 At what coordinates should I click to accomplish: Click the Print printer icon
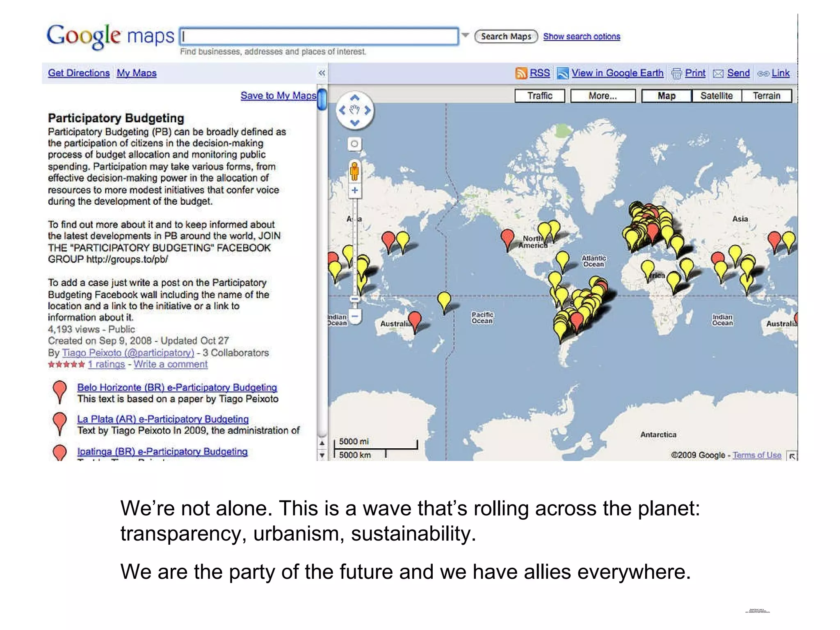click(x=676, y=73)
